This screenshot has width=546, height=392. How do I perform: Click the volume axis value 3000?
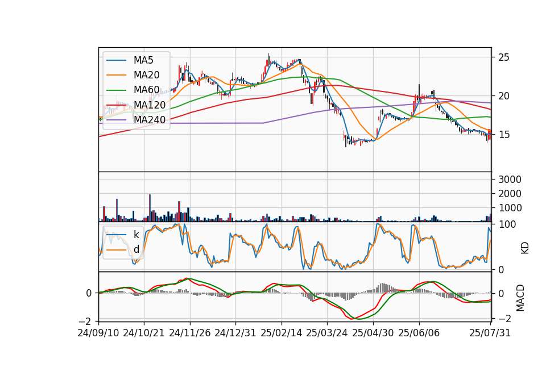(510, 180)
